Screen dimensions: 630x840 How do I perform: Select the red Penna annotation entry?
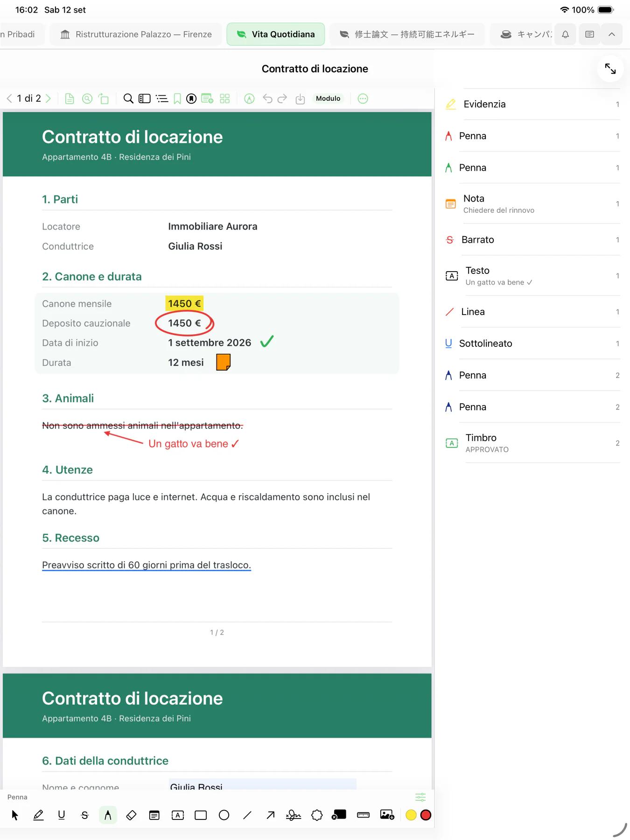click(x=532, y=136)
